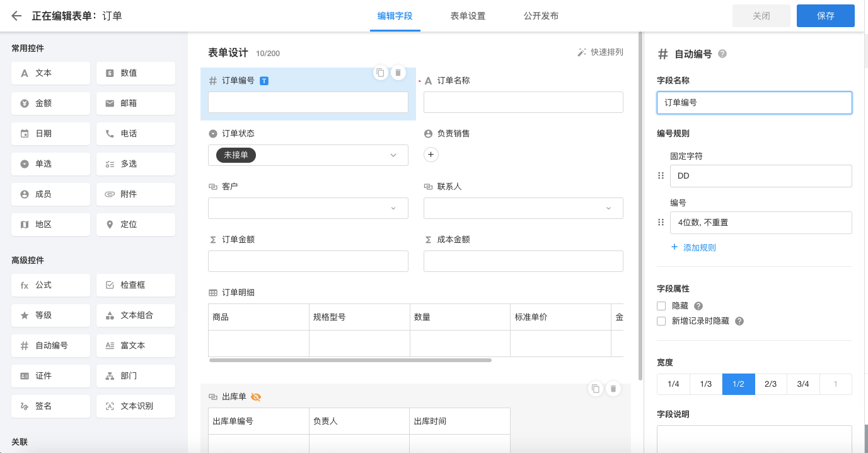This screenshot has width=868, height=453.
Task: Click the back arrow icon
Action: pos(16,16)
